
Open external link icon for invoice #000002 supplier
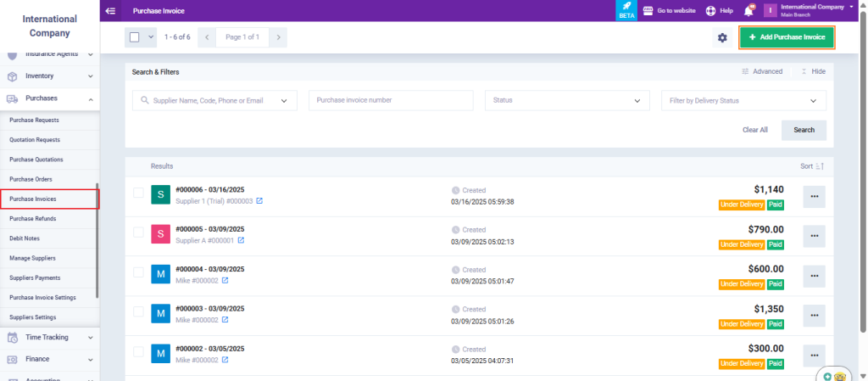click(225, 360)
